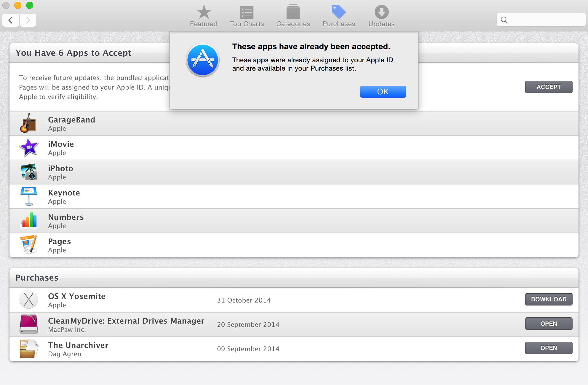Click the GarageBand guitar icon

tap(28, 123)
